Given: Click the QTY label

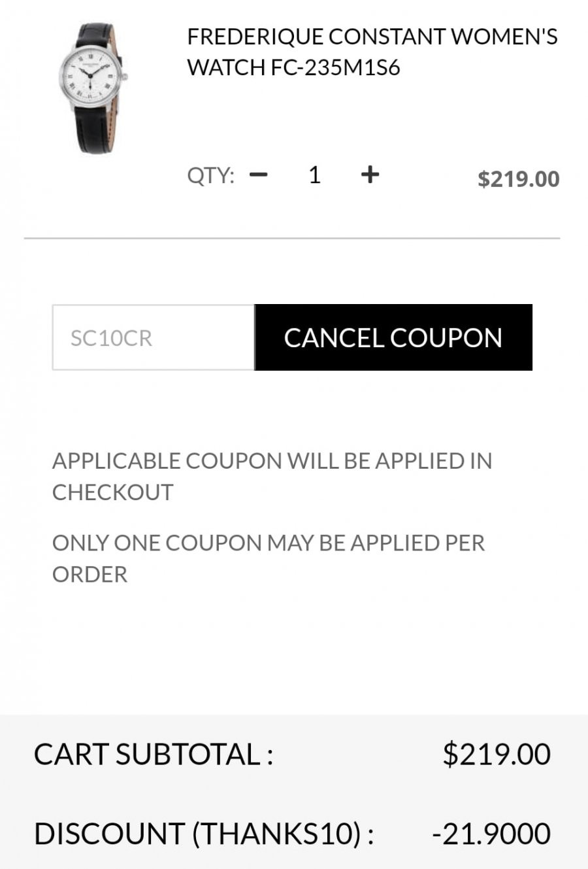Looking at the screenshot, I should (x=210, y=176).
